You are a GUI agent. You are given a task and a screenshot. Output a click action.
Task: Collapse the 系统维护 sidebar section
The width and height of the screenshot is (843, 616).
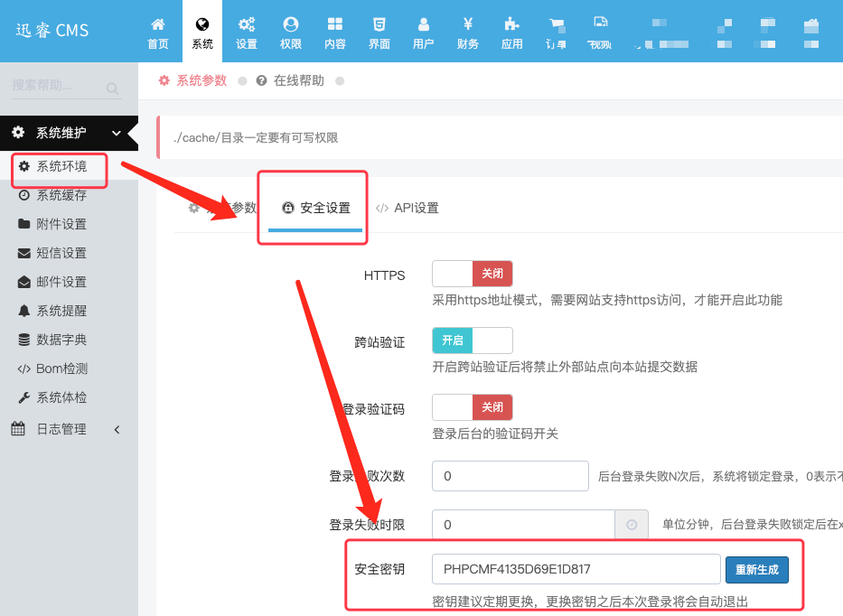(69, 133)
